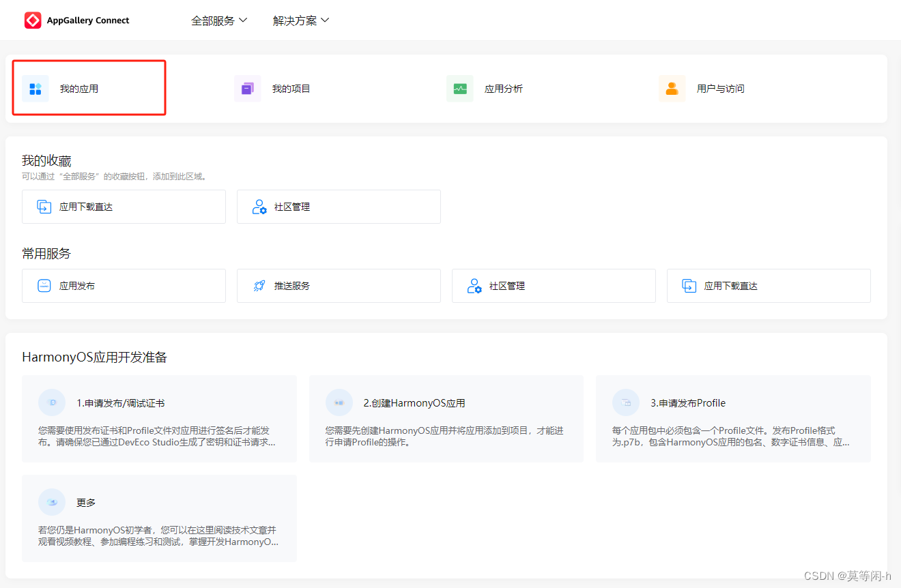Expand the 解决方案 dropdown chevron
Image resolution: width=901 pixels, height=588 pixels.
point(325,20)
